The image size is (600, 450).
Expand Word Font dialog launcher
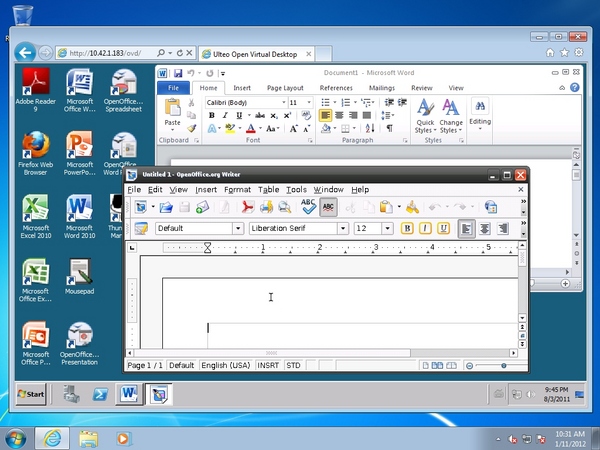pyautogui.click(x=310, y=141)
